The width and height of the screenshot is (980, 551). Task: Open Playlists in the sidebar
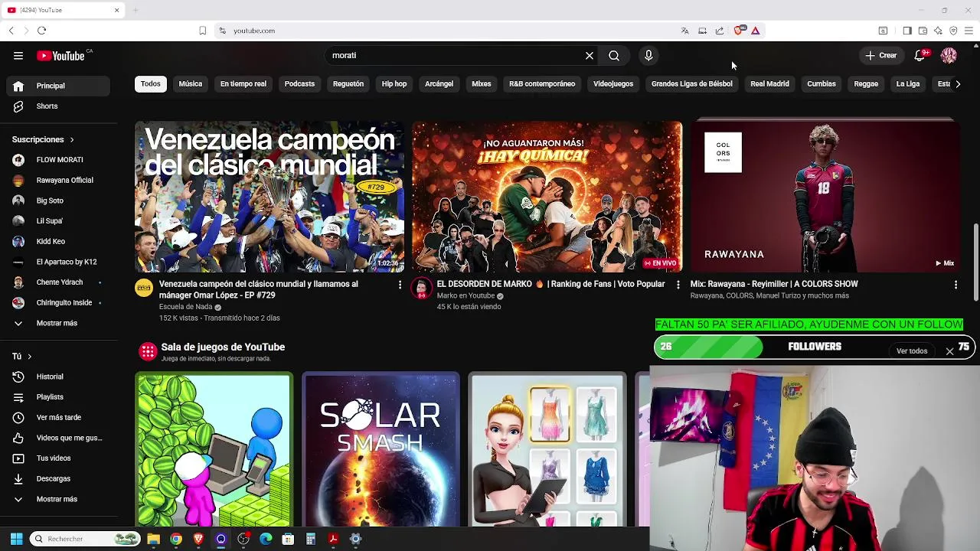tap(58, 397)
